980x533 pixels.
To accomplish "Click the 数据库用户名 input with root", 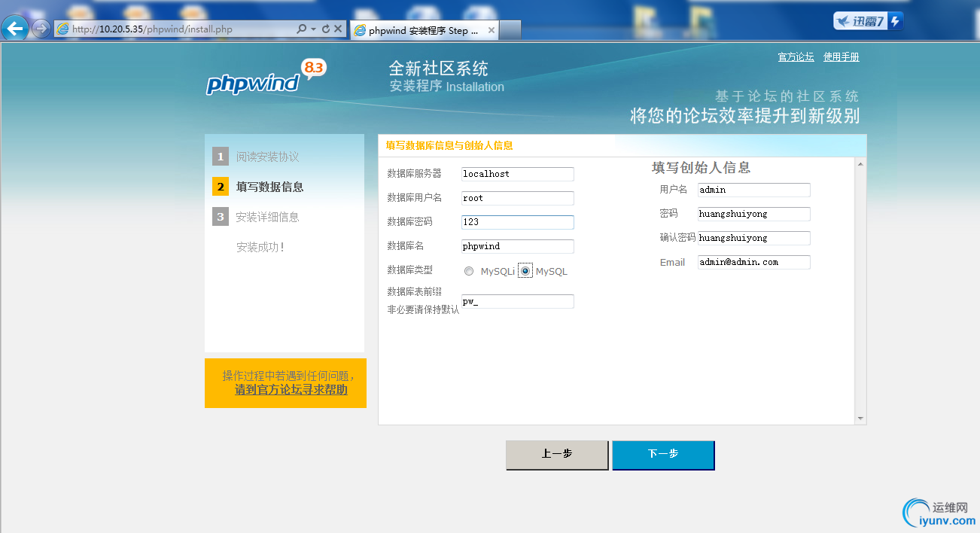I will (x=518, y=198).
